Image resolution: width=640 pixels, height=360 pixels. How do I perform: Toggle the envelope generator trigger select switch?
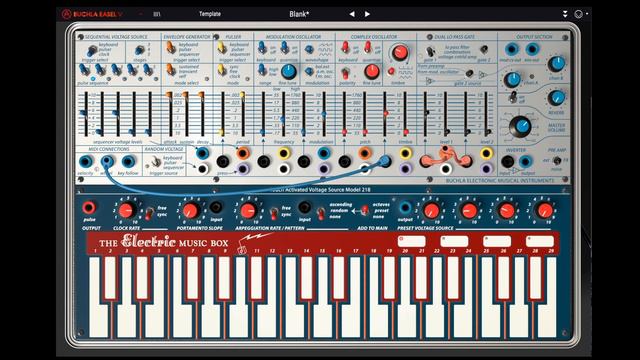point(171,48)
